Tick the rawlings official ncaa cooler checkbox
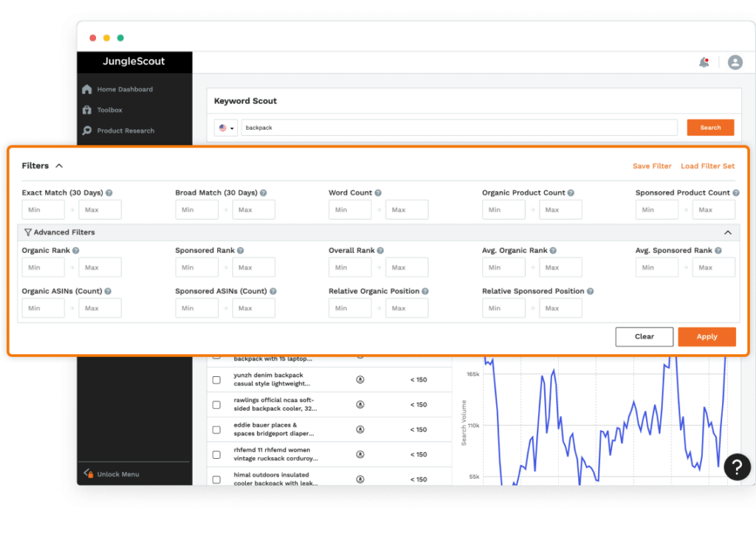 (x=216, y=405)
